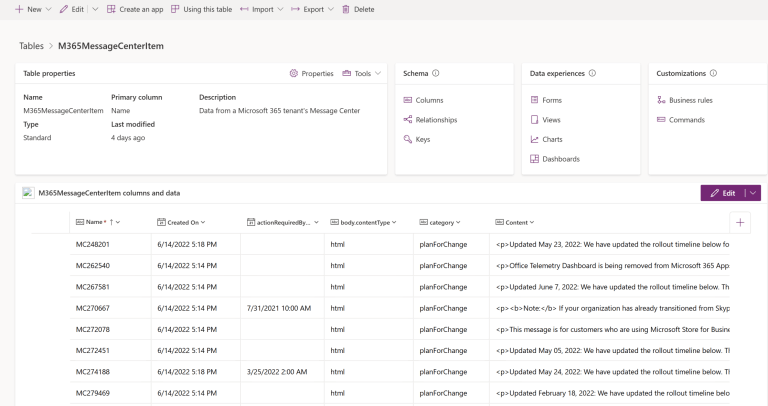The height and width of the screenshot is (406, 768).
Task: Expand the purple Edit button chevron
Action: pyautogui.click(x=753, y=193)
